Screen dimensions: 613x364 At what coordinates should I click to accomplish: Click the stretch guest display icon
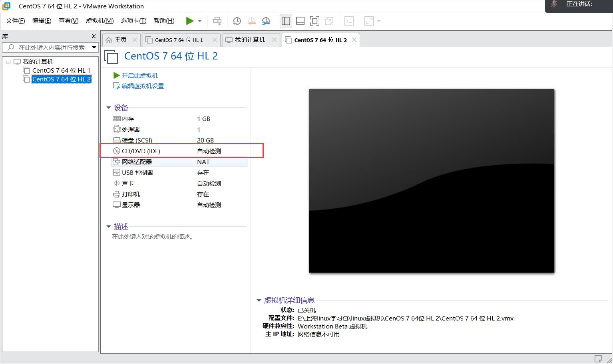369,21
